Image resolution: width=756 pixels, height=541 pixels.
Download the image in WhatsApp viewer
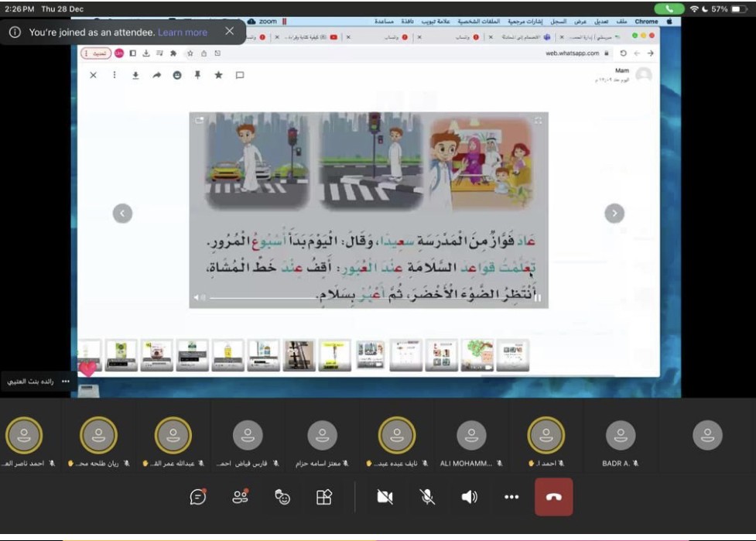[x=135, y=75]
